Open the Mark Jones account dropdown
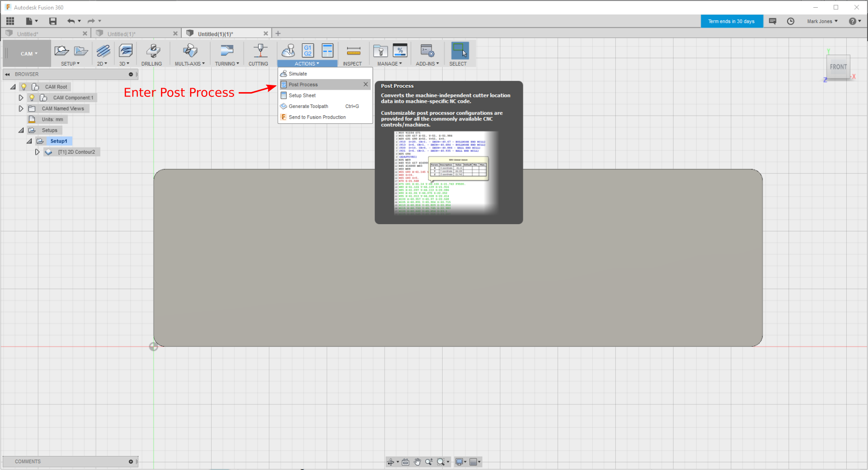868x470 pixels. 822,21
